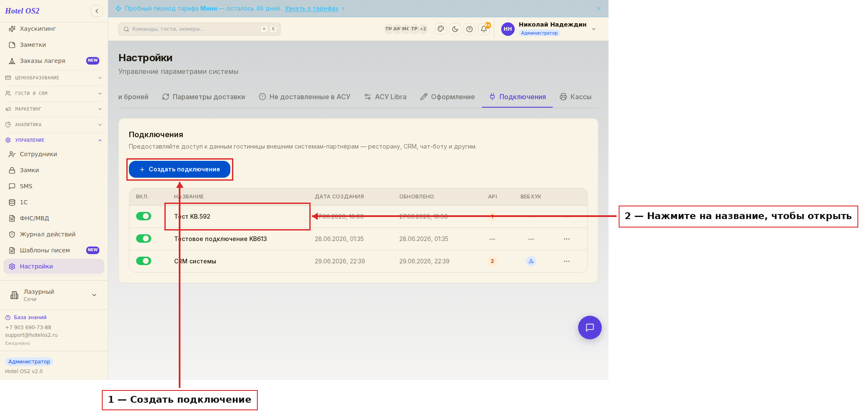This screenshot has height=420, width=868.
Task: Switch off the CRM системы toggle
Action: pyautogui.click(x=144, y=261)
